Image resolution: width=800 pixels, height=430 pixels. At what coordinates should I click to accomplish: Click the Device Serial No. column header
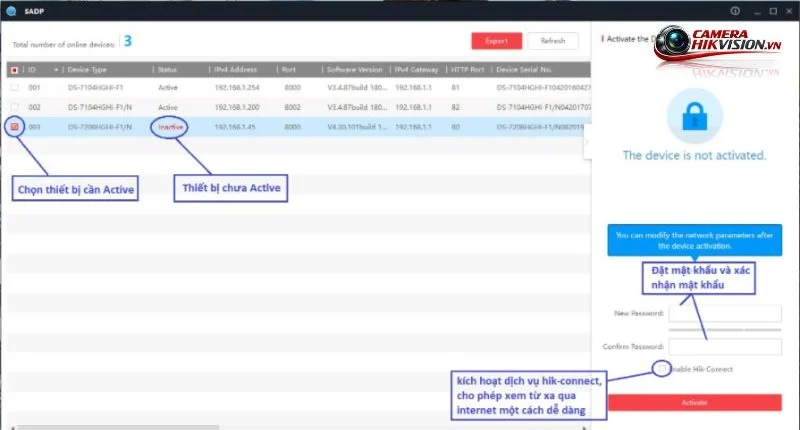pos(524,70)
